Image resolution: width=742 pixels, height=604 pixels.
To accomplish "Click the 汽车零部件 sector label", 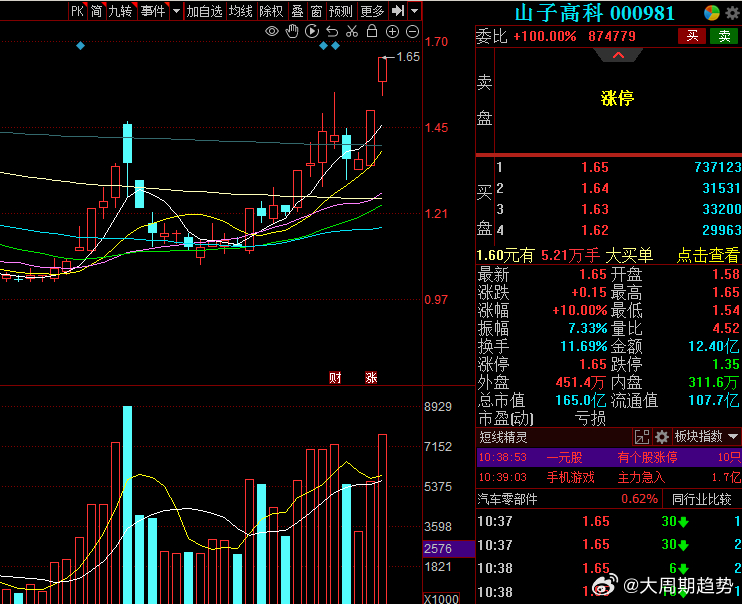I will click(507, 499).
